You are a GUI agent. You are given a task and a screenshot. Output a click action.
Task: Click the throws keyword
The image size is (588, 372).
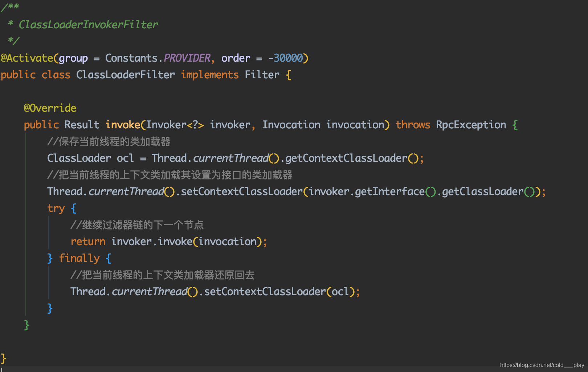pyautogui.click(x=413, y=125)
